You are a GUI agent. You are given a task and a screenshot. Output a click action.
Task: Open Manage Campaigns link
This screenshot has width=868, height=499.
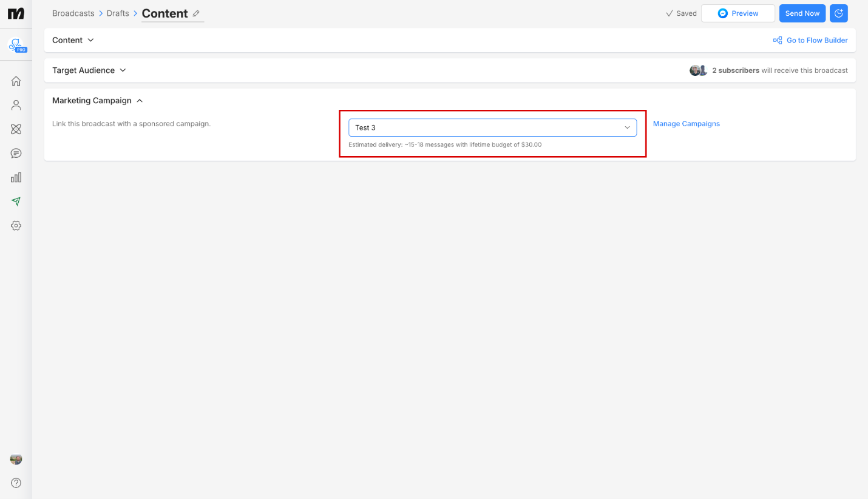click(x=686, y=123)
